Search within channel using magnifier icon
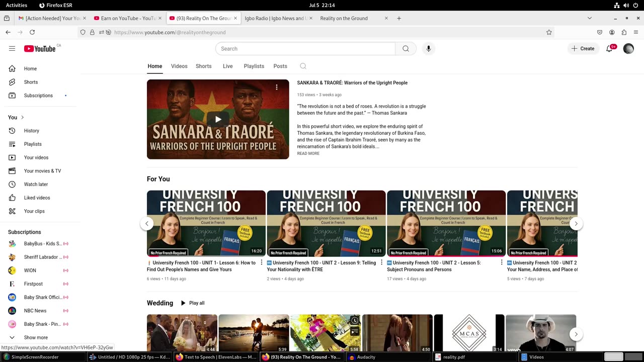 coord(303,66)
